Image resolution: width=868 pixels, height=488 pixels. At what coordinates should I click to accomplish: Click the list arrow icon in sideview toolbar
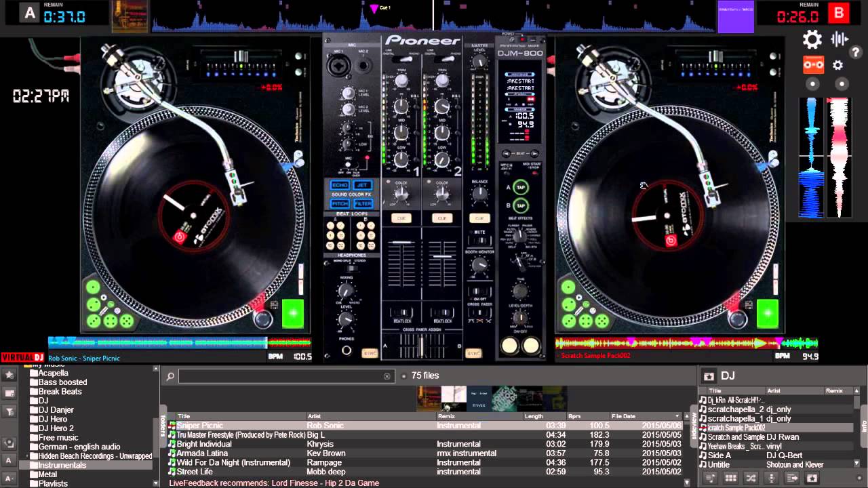coord(791,479)
